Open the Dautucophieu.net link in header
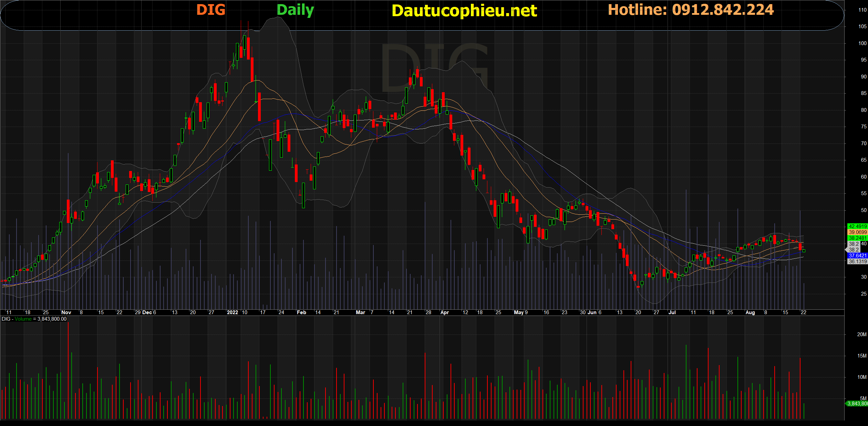868x426 pixels. coord(464,11)
